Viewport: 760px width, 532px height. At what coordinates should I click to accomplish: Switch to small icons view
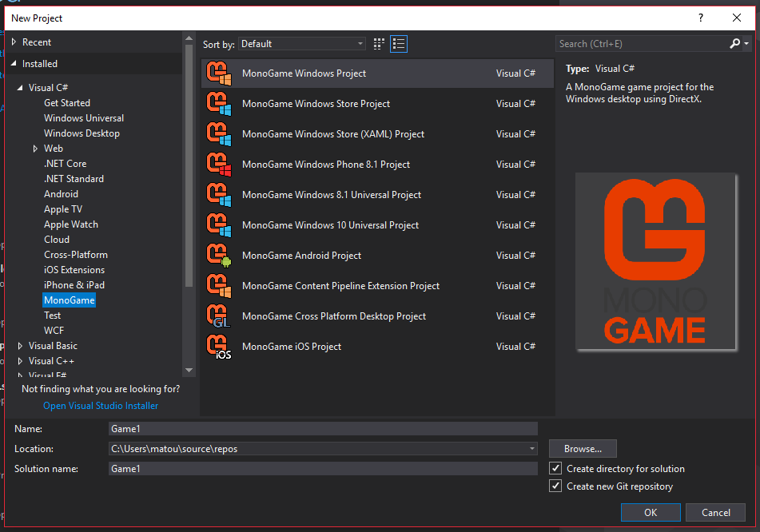[x=379, y=44]
